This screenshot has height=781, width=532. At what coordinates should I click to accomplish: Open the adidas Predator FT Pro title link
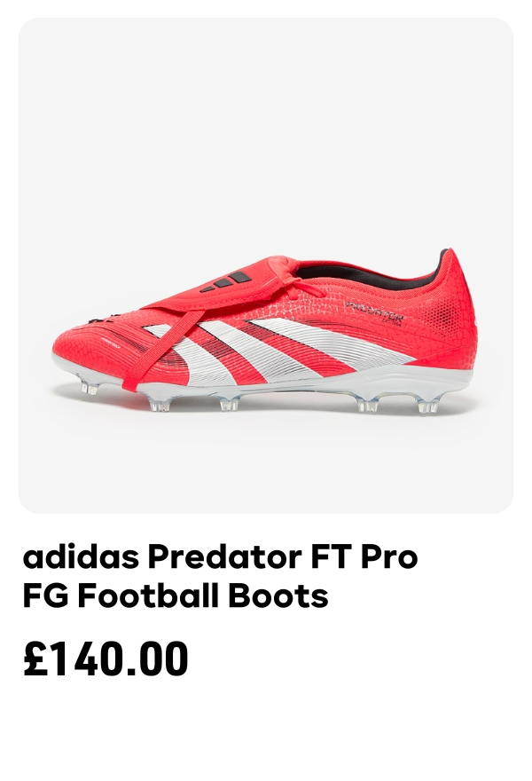click(221, 576)
